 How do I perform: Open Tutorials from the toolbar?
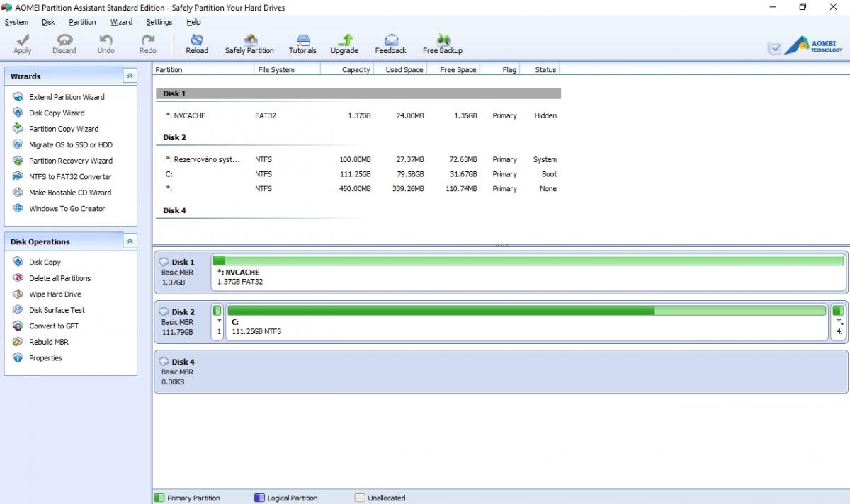click(x=302, y=44)
